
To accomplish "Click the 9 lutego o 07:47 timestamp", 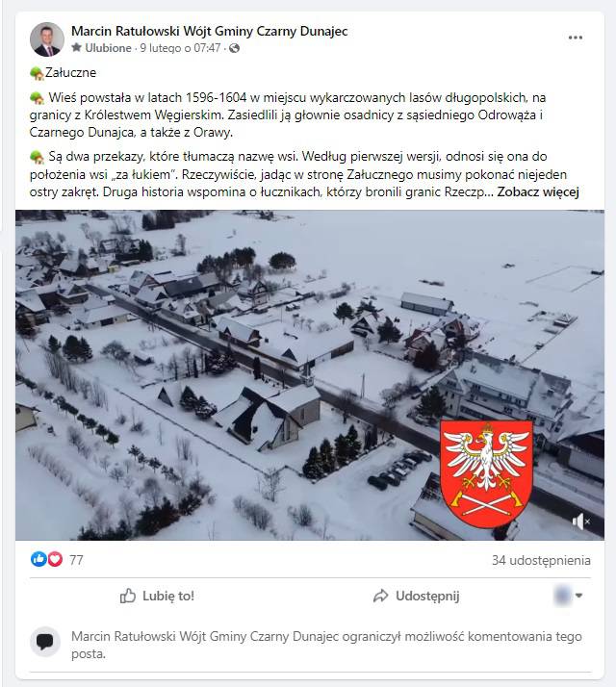I will click(180, 48).
